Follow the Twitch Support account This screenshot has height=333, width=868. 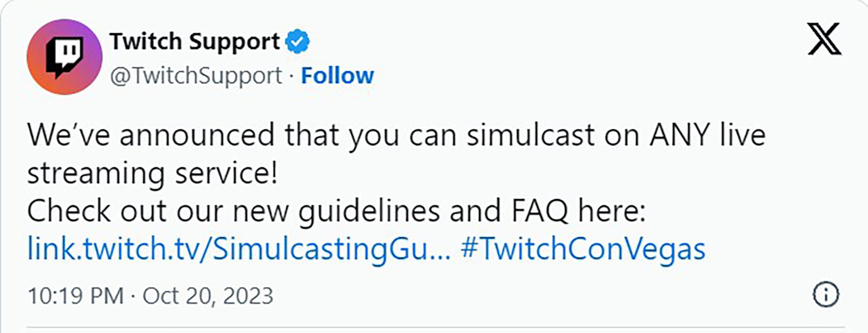337,75
